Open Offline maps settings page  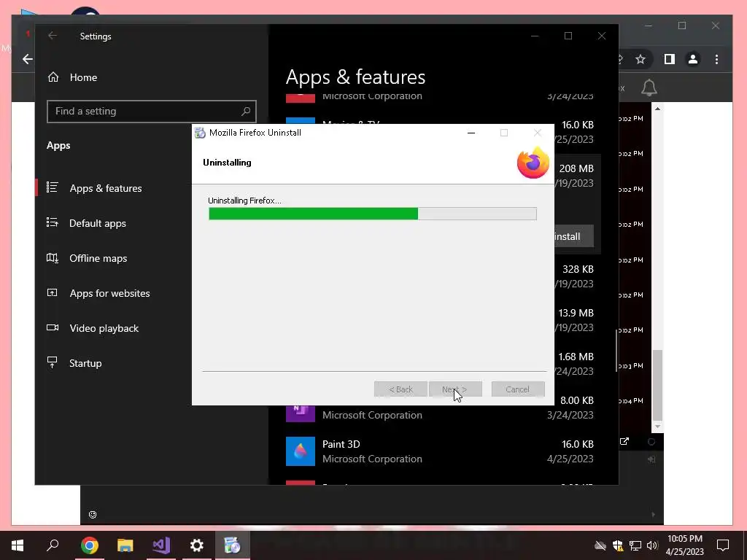pos(98,258)
